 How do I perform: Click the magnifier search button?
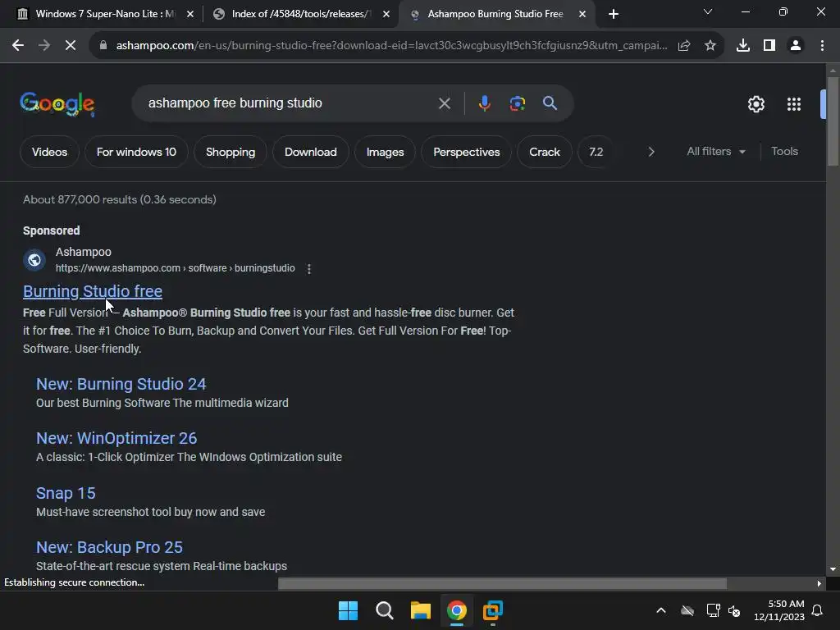pyautogui.click(x=550, y=103)
